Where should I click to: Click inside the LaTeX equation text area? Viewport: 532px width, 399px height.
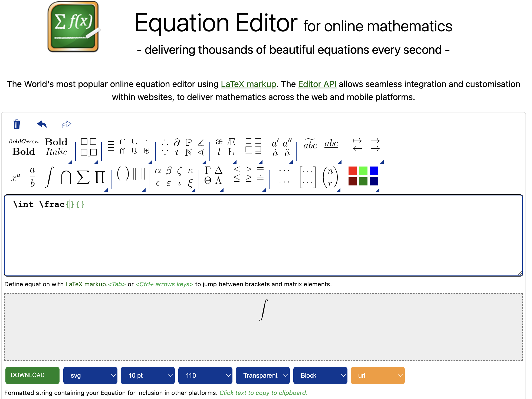pos(263,238)
